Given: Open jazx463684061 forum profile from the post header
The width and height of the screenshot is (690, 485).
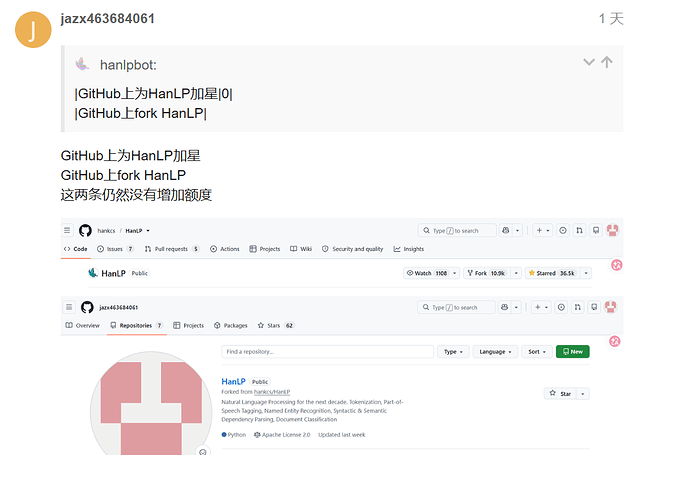Looking at the screenshot, I should pos(107,18).
